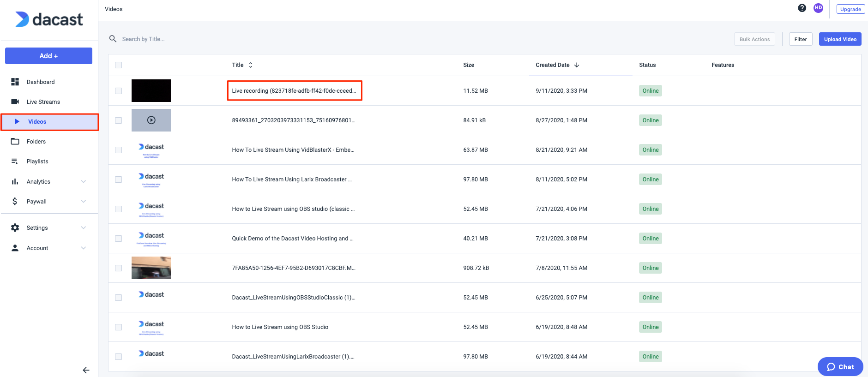Sort by Title using the sort arrows
This screenshot has width=868, height=377.
pos(251,65)
